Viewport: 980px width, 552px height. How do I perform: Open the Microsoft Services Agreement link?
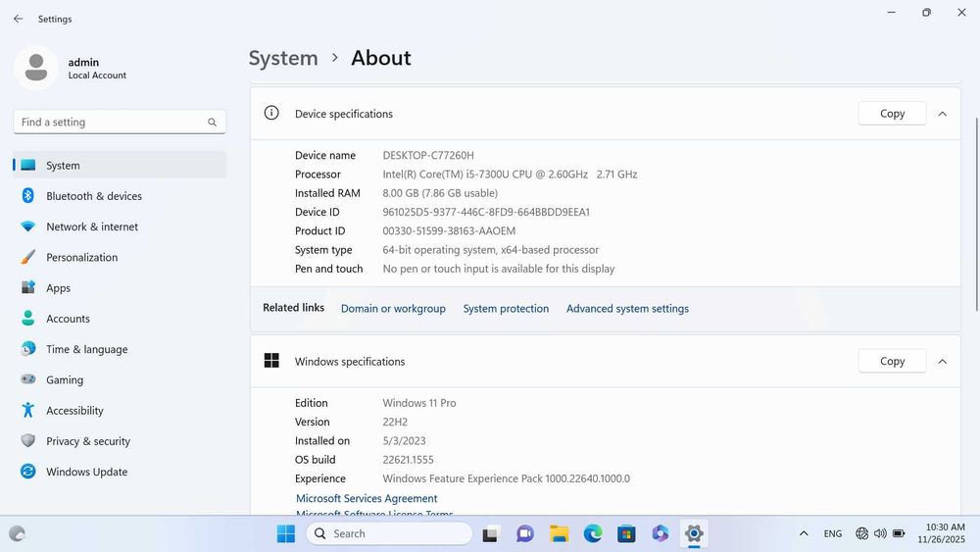point(367,498)
